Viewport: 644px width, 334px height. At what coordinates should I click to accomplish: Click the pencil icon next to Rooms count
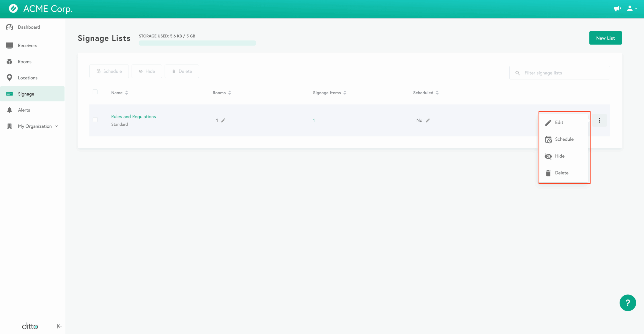[223, 120]
